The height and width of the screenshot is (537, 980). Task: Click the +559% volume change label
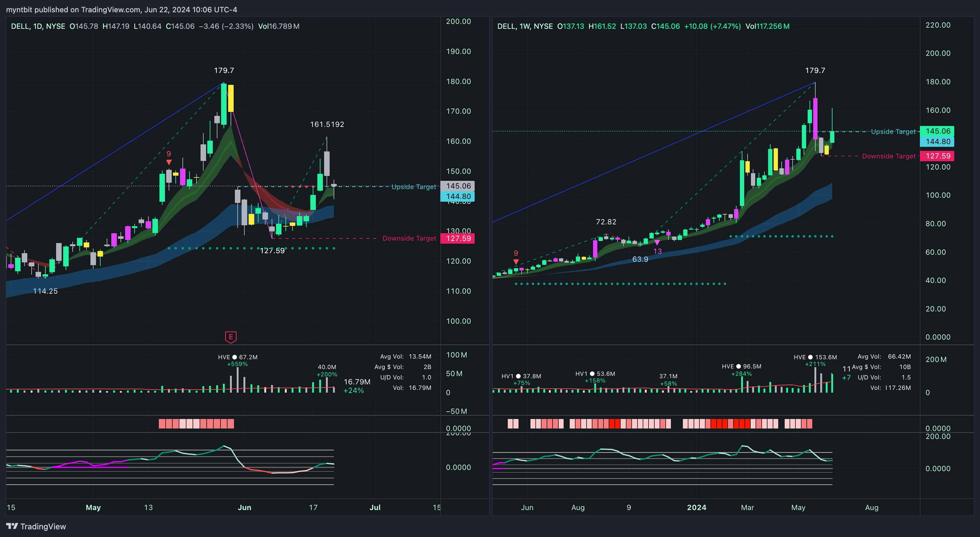(x=237, y=364)
